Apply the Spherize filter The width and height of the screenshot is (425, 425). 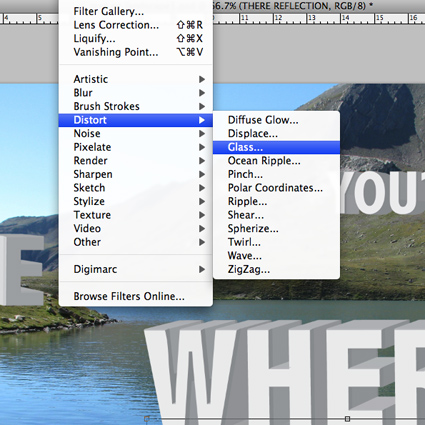[276, 229]
